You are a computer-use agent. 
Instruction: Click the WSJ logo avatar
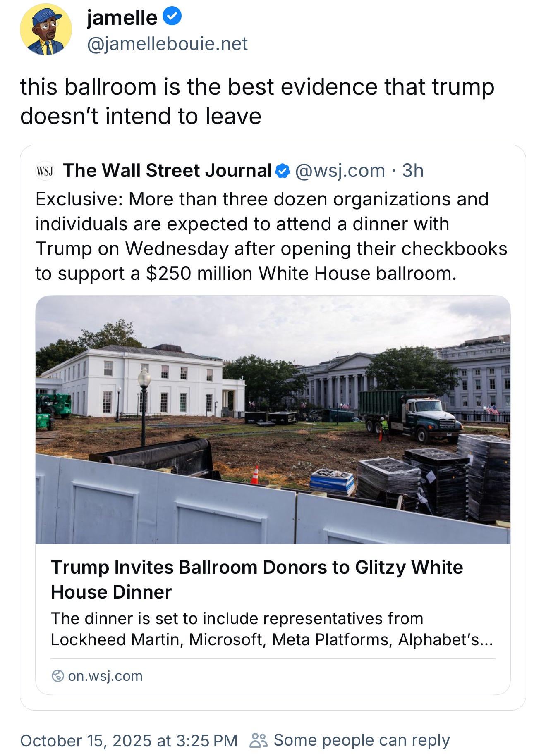pyautogui.click(x=45, y=171)
